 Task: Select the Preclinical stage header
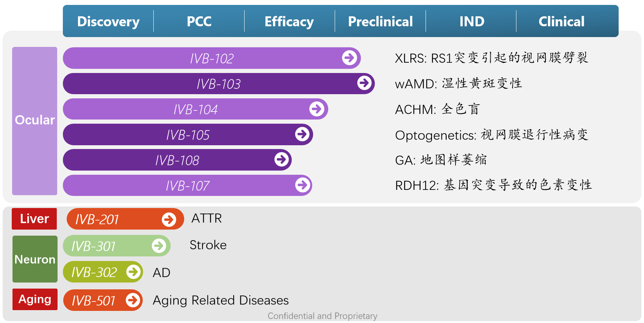tap(380, 22)
